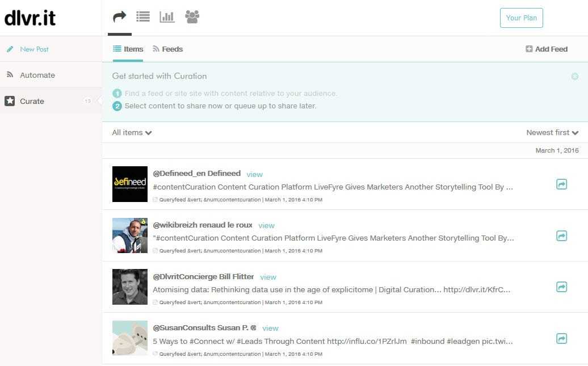Click the view link beside Defineed_en

pyautogui.click(x=254, y=174)
